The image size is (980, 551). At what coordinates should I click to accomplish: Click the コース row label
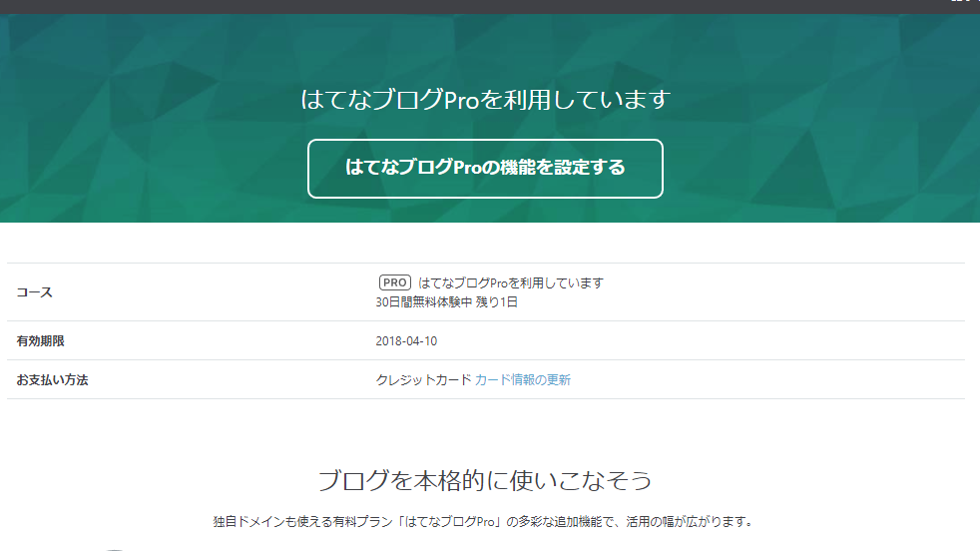click(x=34, y=292)
